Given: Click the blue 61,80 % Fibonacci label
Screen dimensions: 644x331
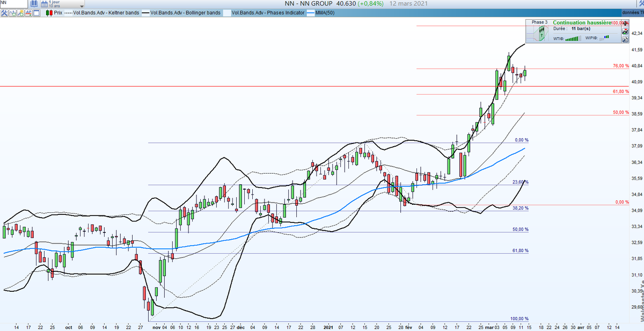Looking at the screenshot, I should coord(520,250).
